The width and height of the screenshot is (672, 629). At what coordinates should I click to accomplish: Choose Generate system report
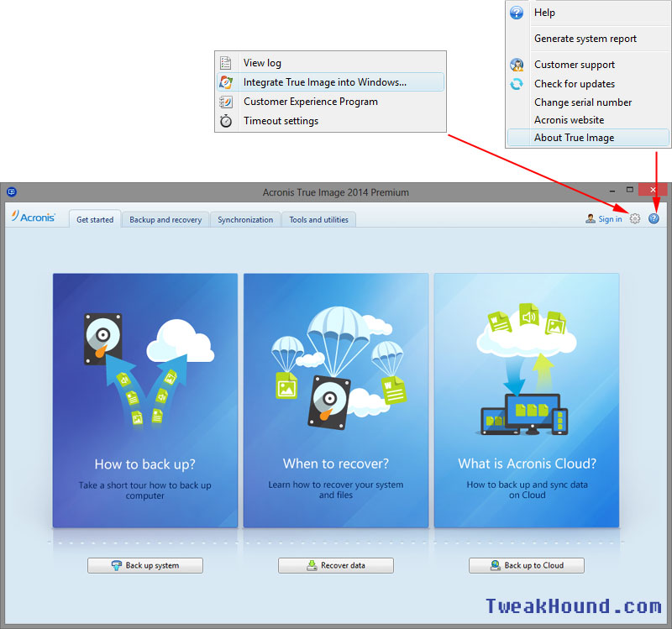588,39
